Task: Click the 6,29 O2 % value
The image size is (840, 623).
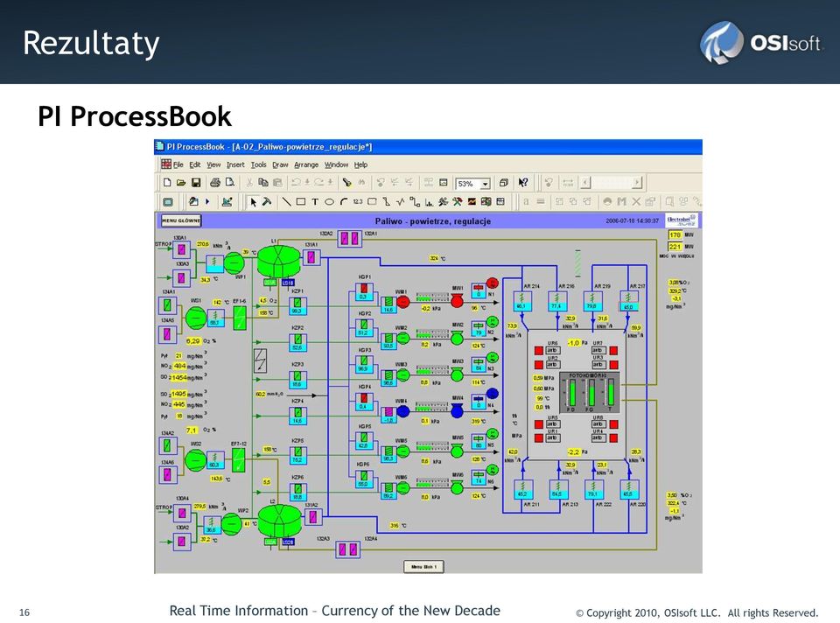Action: [x=192, y=340]
